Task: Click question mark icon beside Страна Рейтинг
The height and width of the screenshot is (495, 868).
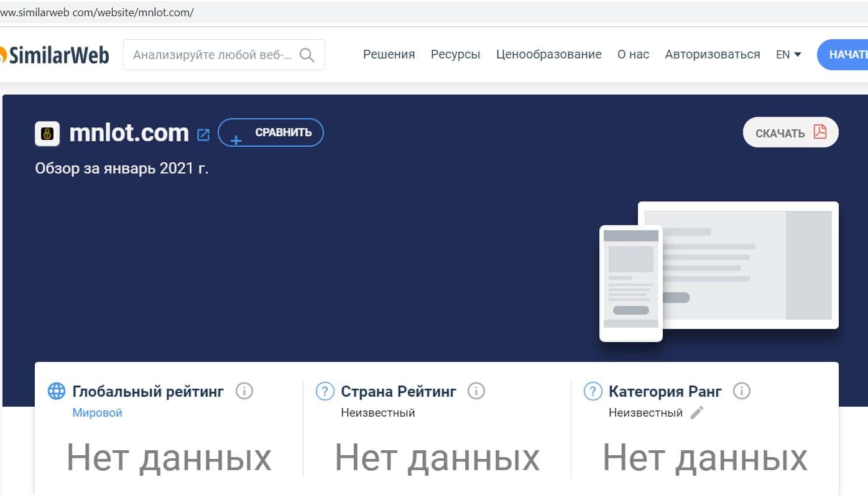Action: tap(325, 391)
